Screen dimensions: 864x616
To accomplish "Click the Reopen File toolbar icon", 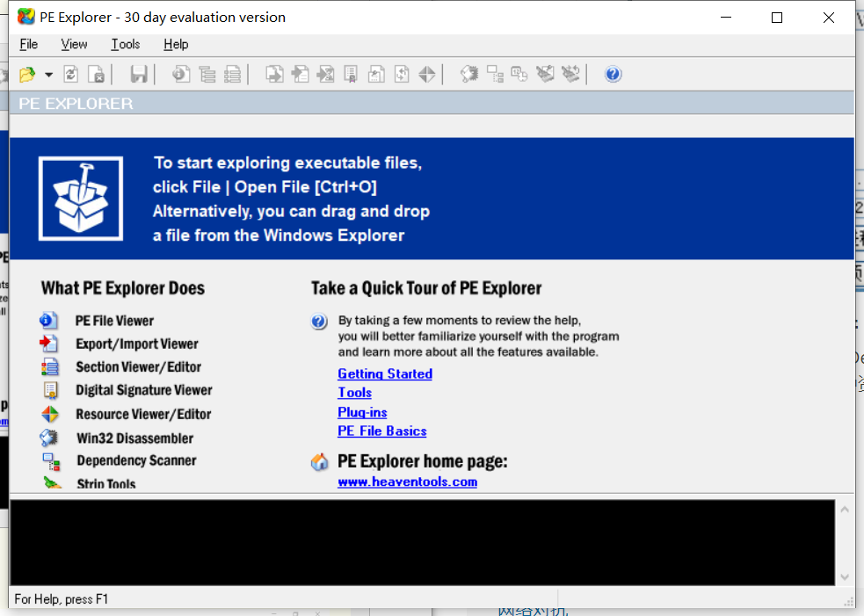I will click(71, 75).
